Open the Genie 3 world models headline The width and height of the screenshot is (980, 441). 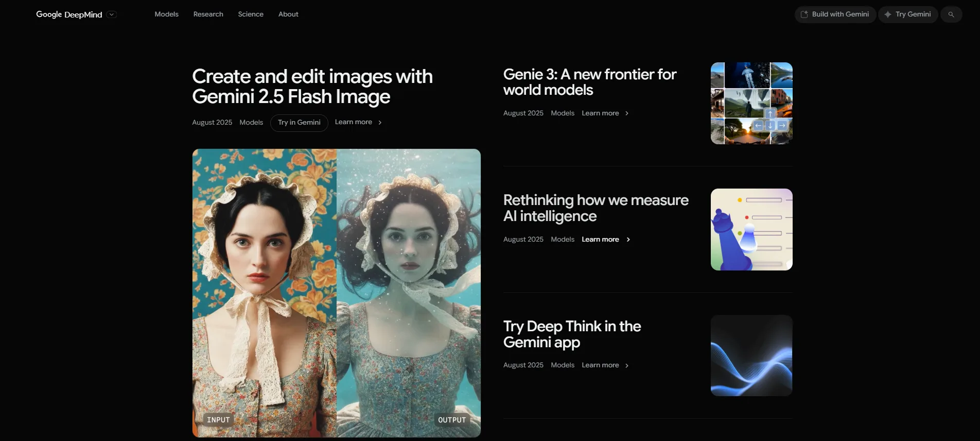[x=590, y=82]
